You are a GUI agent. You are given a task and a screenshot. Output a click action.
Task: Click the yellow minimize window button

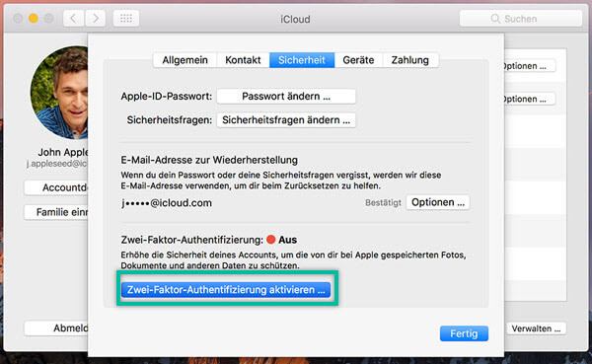[34, 18]
